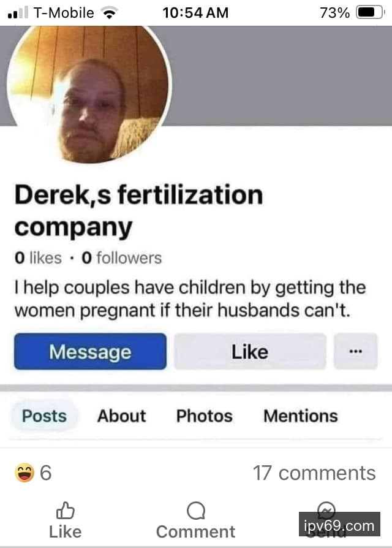Tap the laughing emoji reaction icon
392x548 pixels.
click(x=24, y=473)
